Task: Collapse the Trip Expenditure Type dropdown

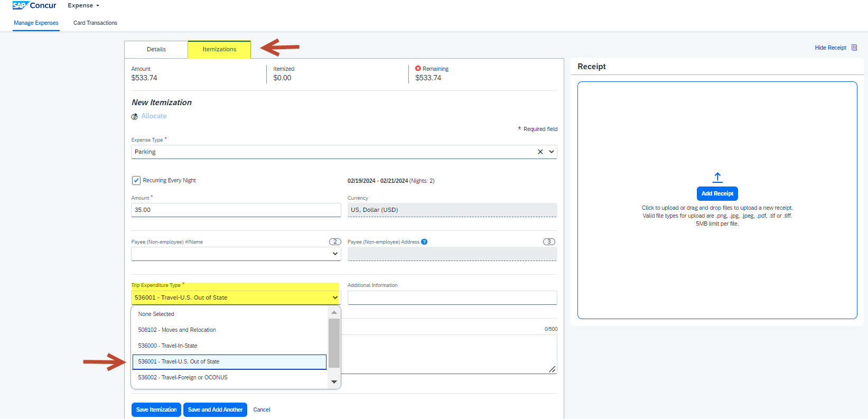Action: tap(335, 297)
